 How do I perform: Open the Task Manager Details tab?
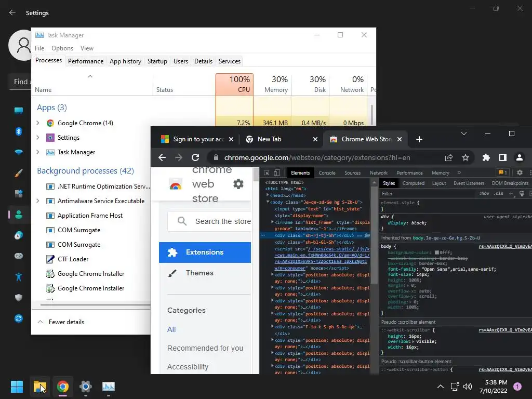coord(203,61)
